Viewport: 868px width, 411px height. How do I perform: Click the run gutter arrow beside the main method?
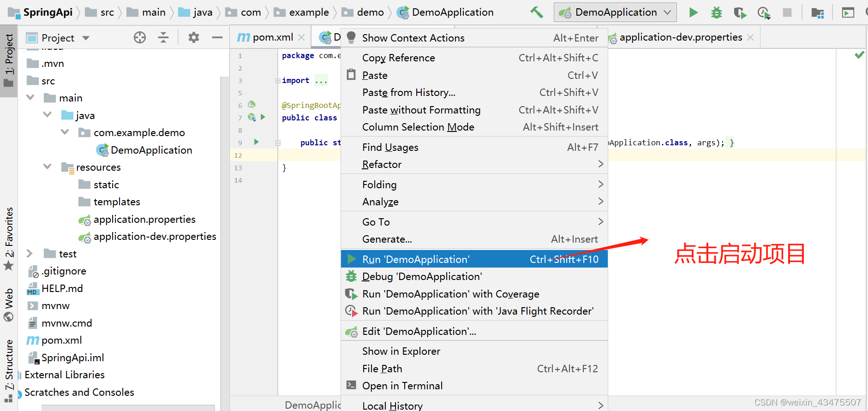click(257, 142)
